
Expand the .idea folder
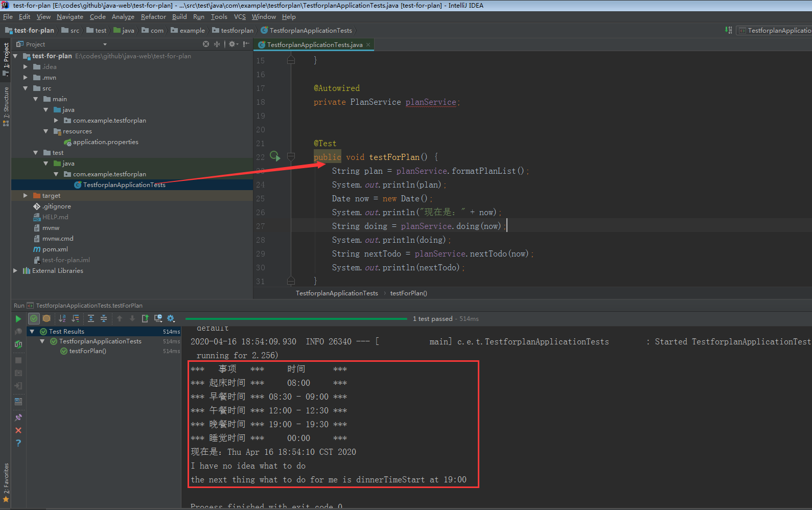(26, 67)
